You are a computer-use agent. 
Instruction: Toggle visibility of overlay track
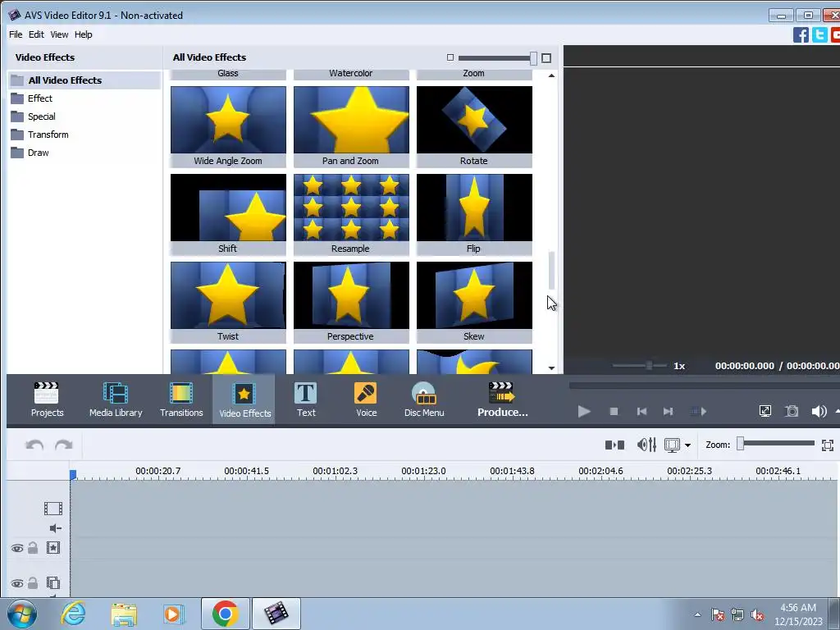point(17,583)
